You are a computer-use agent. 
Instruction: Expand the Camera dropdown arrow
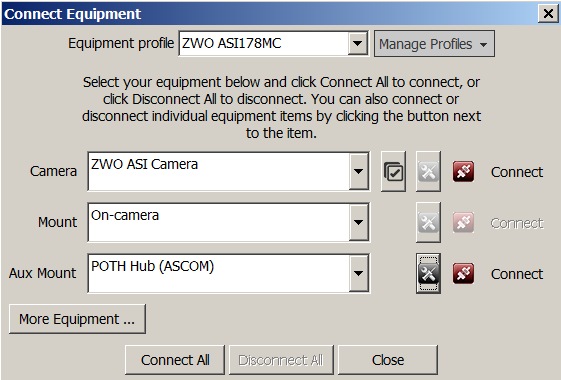click(358, 171)
